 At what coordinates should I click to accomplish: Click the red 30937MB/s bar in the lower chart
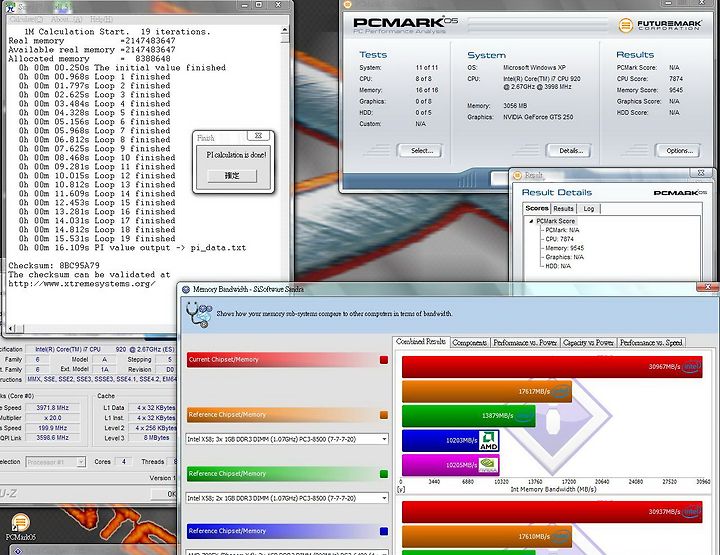[x=552, y=511]
